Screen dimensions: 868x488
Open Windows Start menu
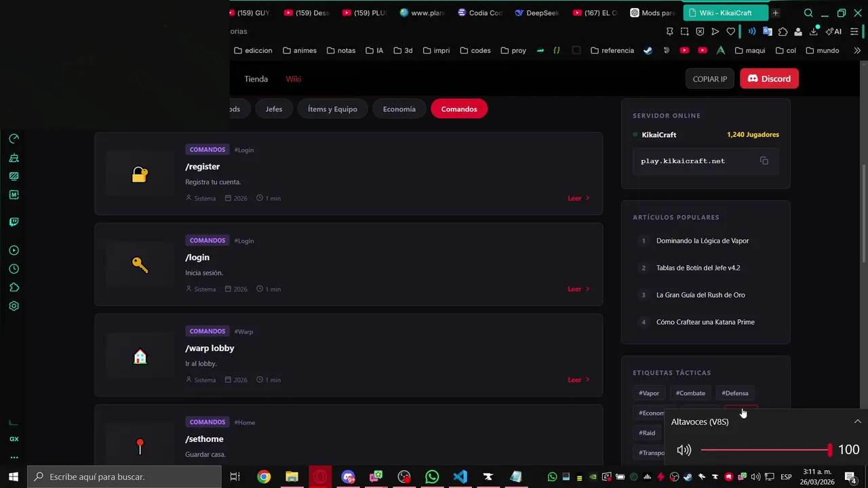pyautogui.click(x=14, y=476)
